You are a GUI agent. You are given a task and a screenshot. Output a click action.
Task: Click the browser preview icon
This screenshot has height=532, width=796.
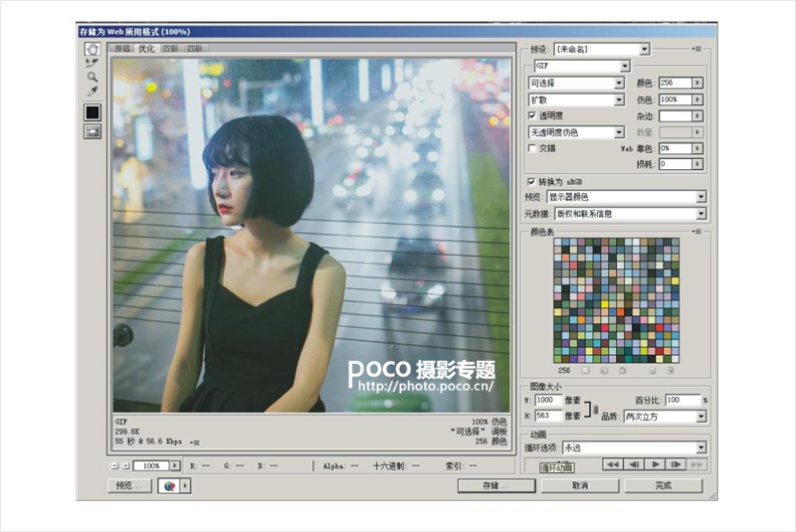tap(169, 486)
